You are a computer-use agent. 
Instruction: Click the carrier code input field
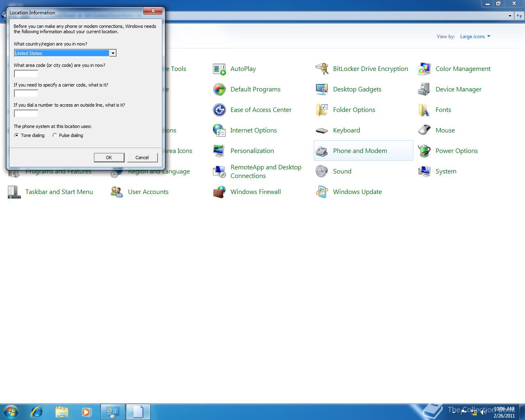(x=26, y=94)
